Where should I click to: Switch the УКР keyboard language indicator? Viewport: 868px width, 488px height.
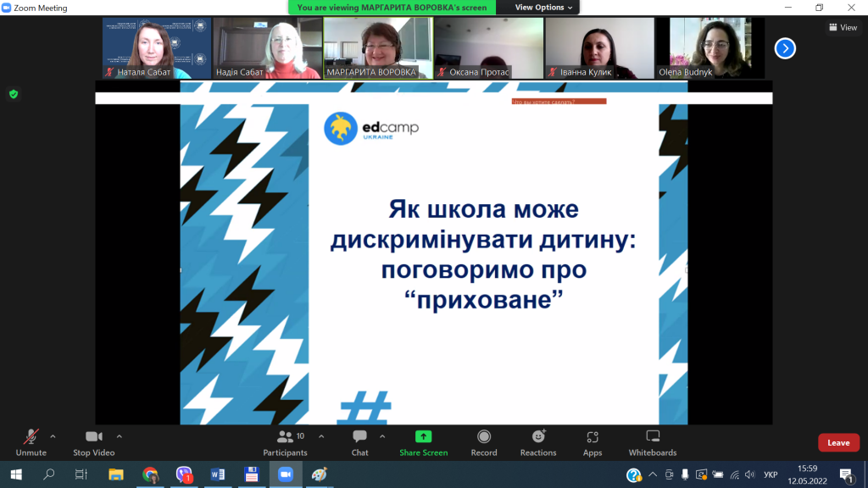[771, 474]
